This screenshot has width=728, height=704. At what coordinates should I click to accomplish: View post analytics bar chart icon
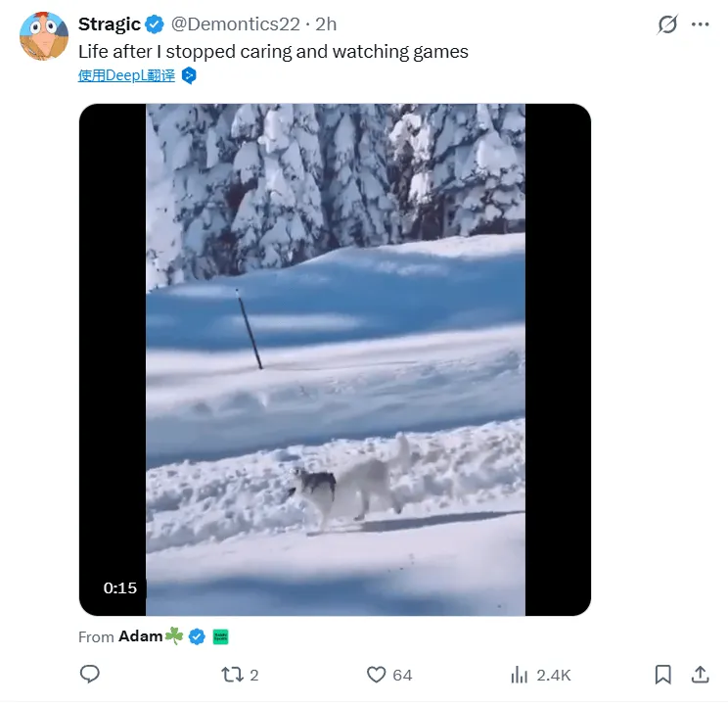tap(520, 675)
